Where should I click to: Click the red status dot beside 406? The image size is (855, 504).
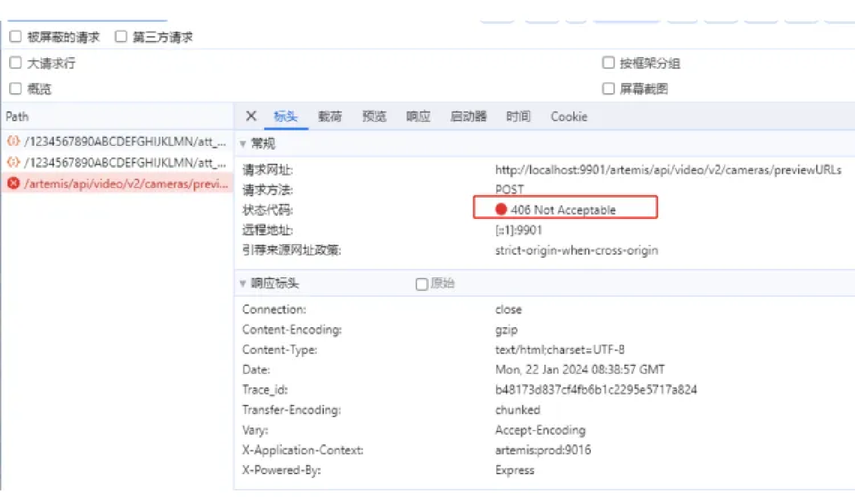(501, 209)
